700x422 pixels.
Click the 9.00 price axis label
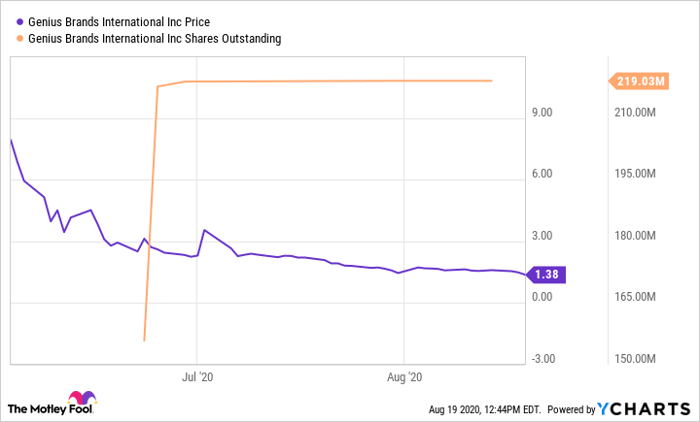[542, 113]
